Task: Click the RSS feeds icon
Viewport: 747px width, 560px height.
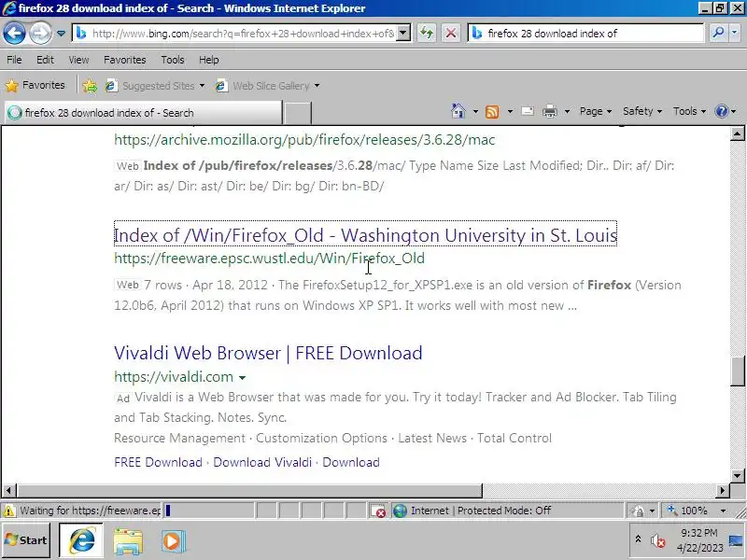Action: 492,111
